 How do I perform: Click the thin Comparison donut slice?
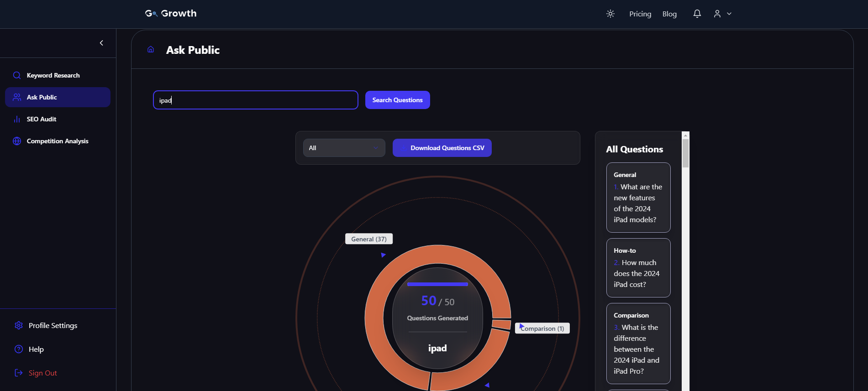(501, 324)
